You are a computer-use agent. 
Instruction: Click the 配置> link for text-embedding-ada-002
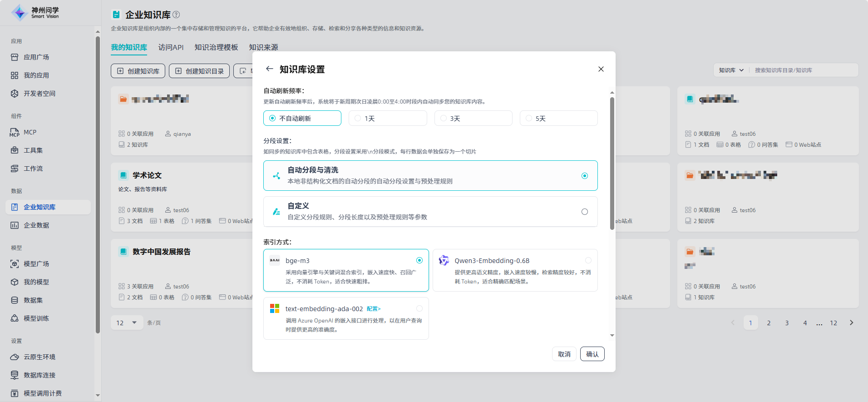point(374,309)
